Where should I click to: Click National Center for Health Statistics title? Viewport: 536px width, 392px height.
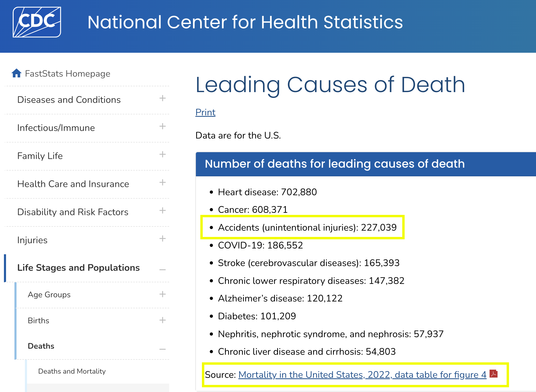pyautogui.click(x=245, y=22)
